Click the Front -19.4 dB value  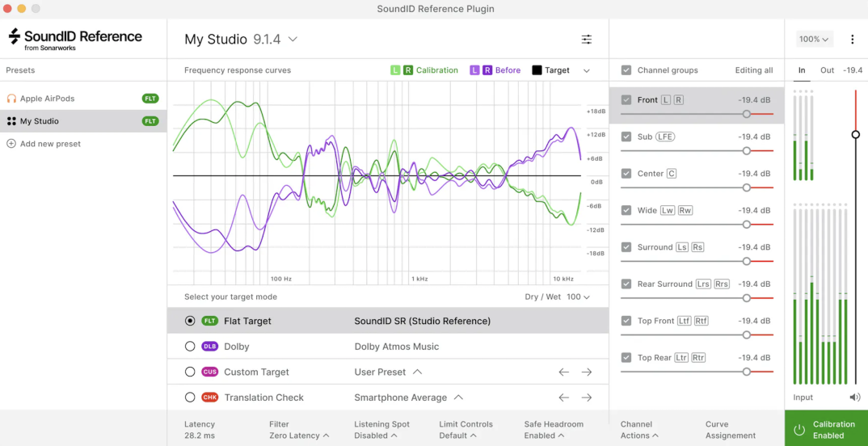754,100
